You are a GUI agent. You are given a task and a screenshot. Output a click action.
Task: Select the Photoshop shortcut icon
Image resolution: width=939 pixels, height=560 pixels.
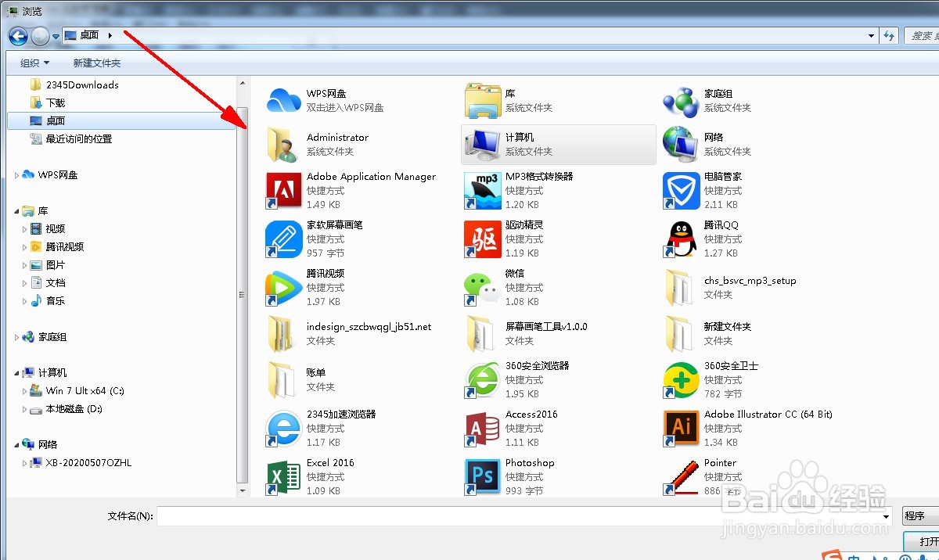click(483, 477)
